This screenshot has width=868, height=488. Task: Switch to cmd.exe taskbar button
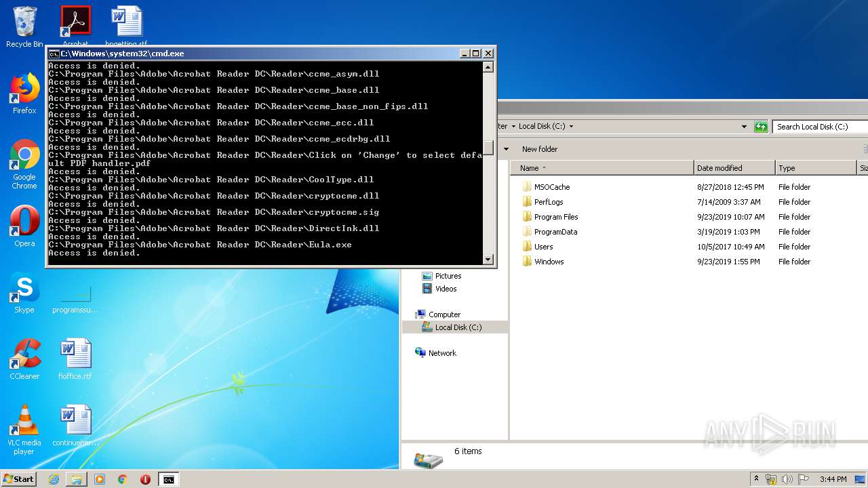(x=168, y=479)
